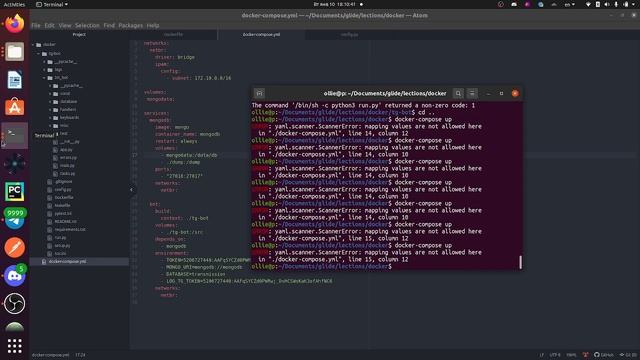Switch to the config.py editor tab
The image size is (640, 360).
349,35
